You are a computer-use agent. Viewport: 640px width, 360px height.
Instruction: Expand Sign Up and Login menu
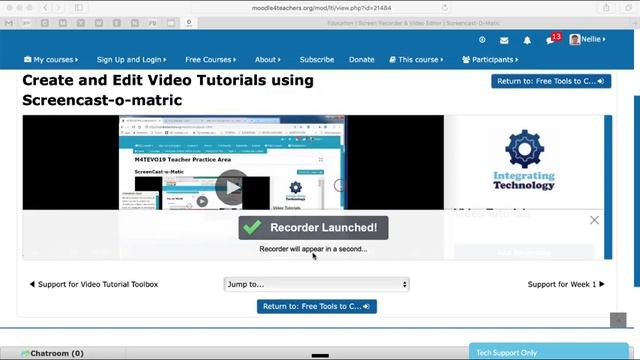131,60
